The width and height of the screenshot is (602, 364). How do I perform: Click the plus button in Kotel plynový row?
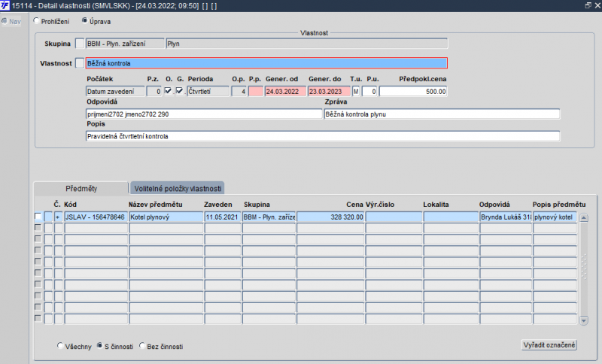point(58,217)
